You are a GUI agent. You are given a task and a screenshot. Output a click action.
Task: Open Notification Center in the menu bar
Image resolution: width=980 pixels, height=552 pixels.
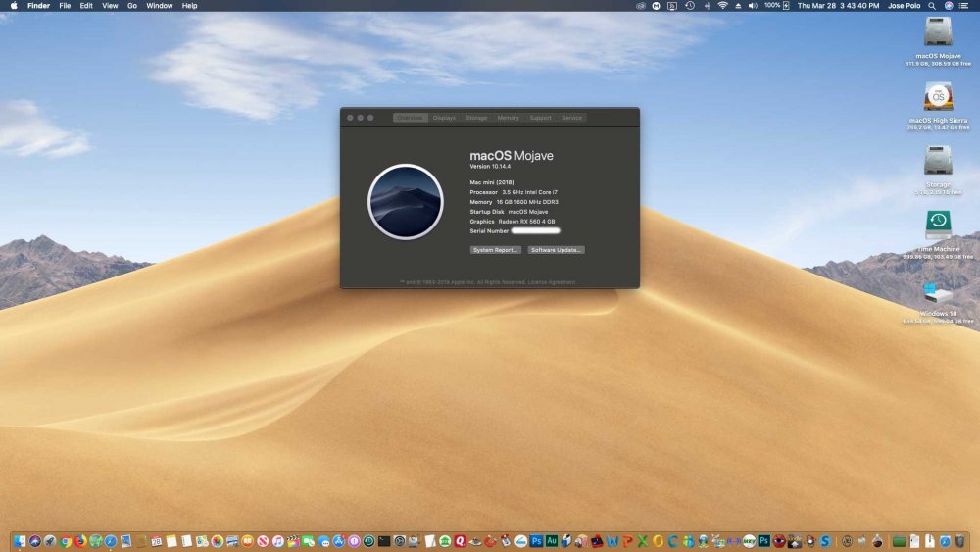[963, 6]
